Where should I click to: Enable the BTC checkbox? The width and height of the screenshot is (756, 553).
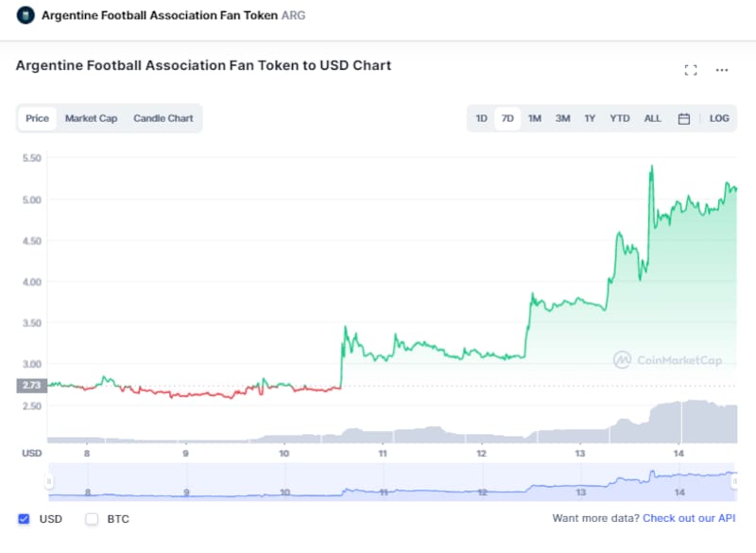pos(91,519)
